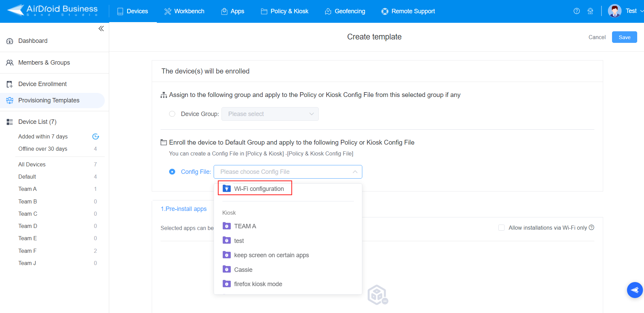Click the Dashboard sidebar icon
Viewport: 644px width, 313px height.
pos(10,41)
